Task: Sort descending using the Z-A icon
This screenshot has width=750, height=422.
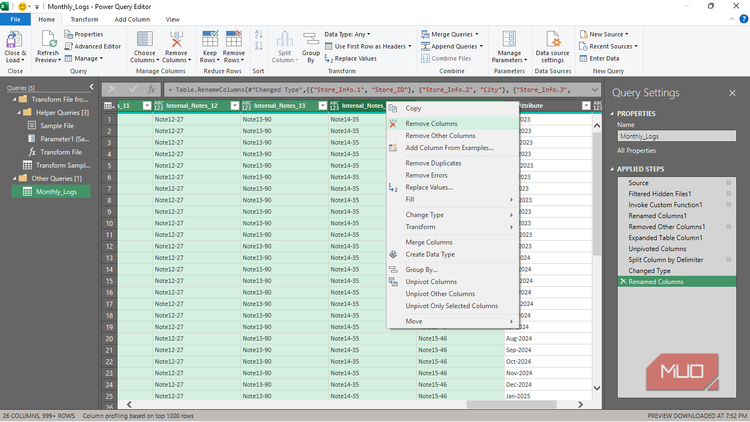Action: coord(259,46)
